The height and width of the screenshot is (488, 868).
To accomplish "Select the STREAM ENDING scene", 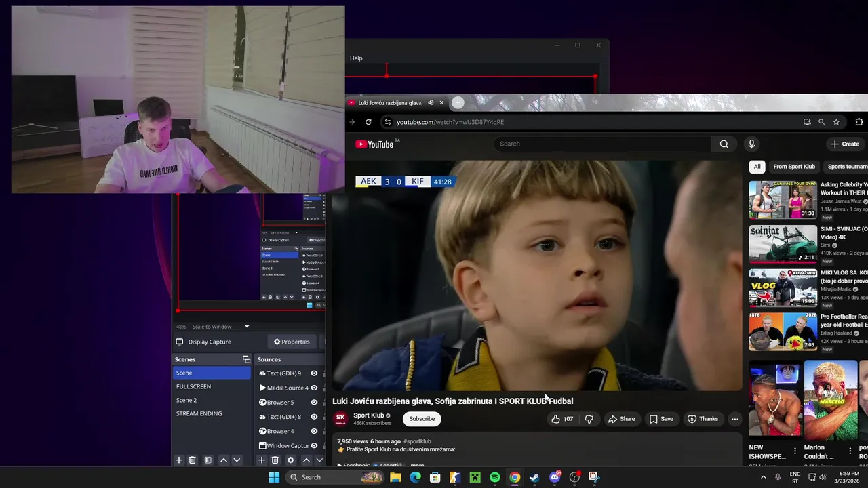I will [212, 413].
